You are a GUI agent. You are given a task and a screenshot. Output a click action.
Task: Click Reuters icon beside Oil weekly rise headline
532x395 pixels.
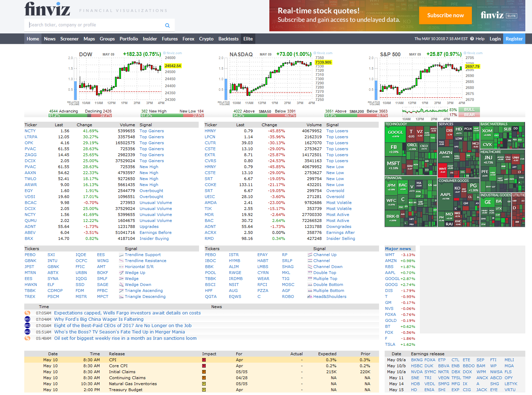[27, 338]
